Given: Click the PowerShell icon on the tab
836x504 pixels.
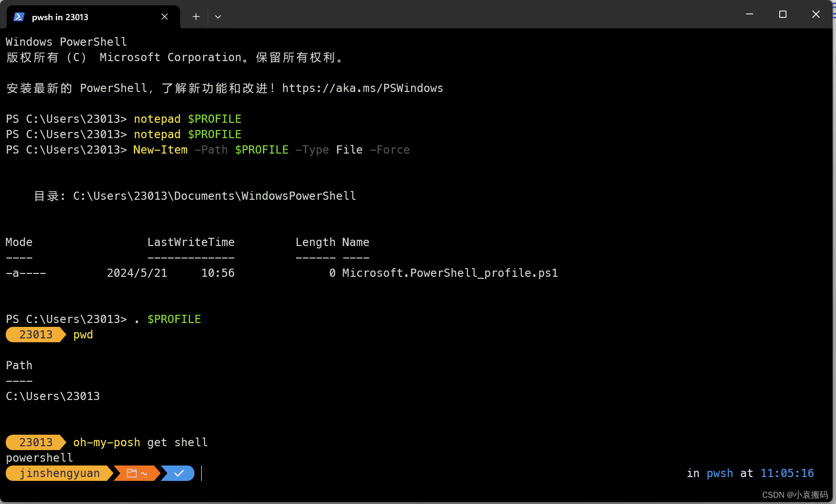Looking at the screenshot, I should [19, 17].
